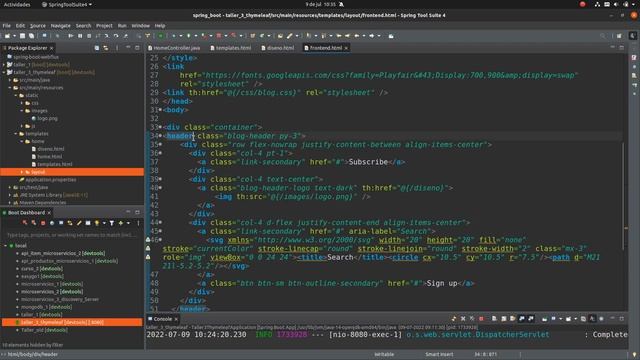Switch to templates.html editor tab
Viewport: 640px width, 360px height.
(231, 48)
